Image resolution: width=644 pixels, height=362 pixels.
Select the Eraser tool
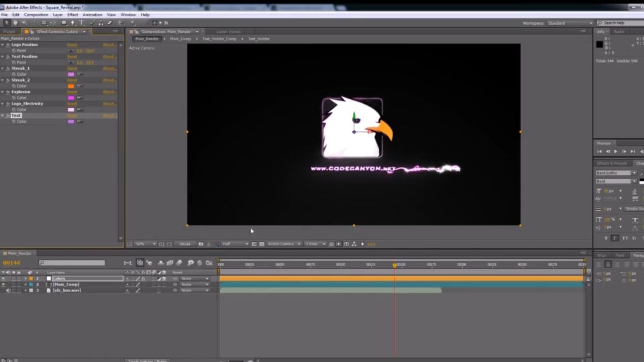click(x=109, y=23)
